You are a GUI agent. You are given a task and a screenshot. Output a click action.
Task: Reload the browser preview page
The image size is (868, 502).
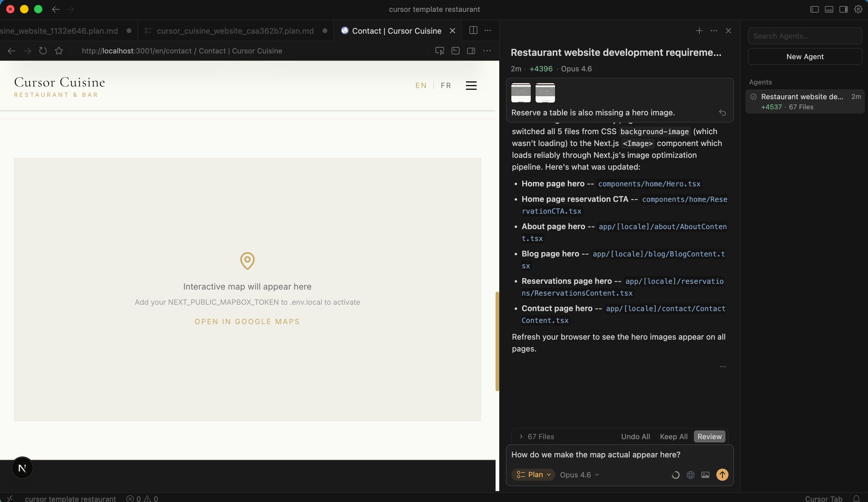click(x=43, y=51)
